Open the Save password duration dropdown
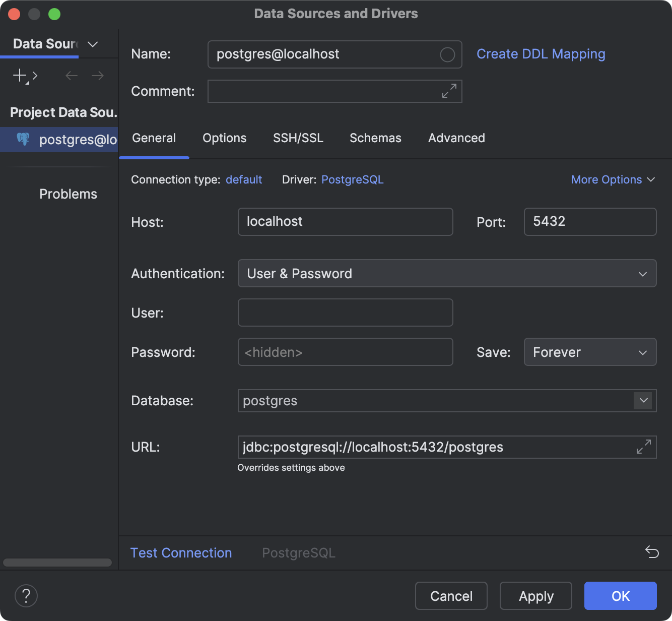Screen dimensions: 672x621 [x=642, y=352]
